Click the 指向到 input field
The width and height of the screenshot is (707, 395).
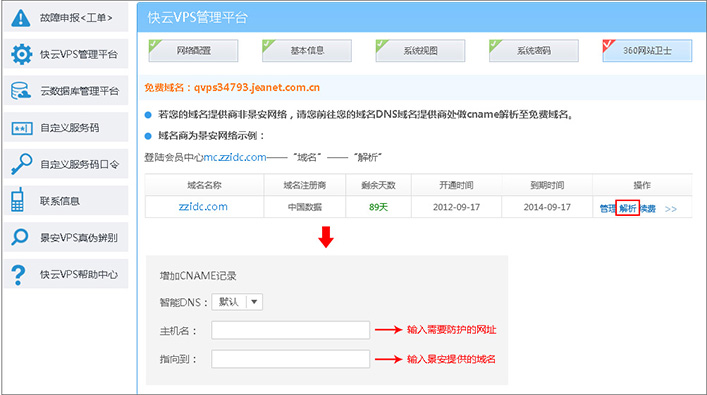pos(290,359)
